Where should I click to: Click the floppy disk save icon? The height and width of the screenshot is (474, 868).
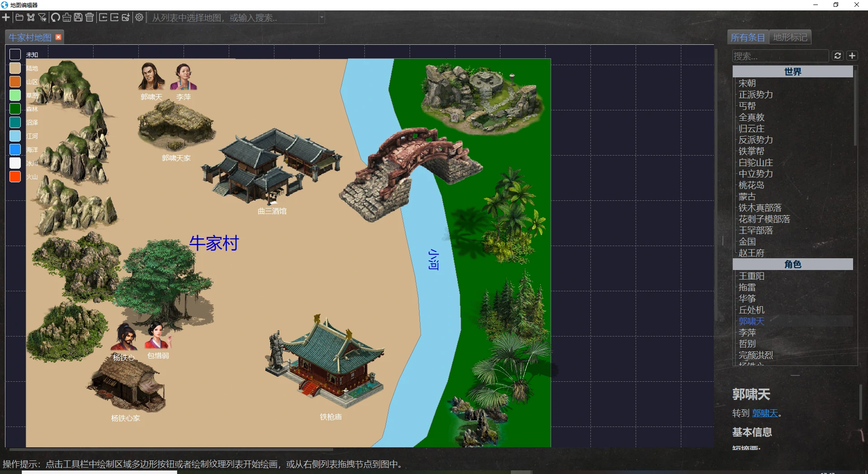(78, 18)
